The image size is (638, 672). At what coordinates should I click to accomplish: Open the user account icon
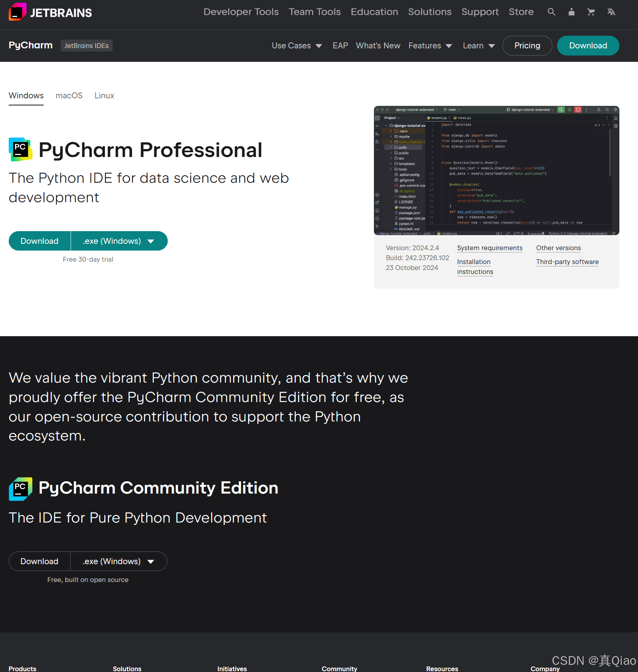coord(571,12)
